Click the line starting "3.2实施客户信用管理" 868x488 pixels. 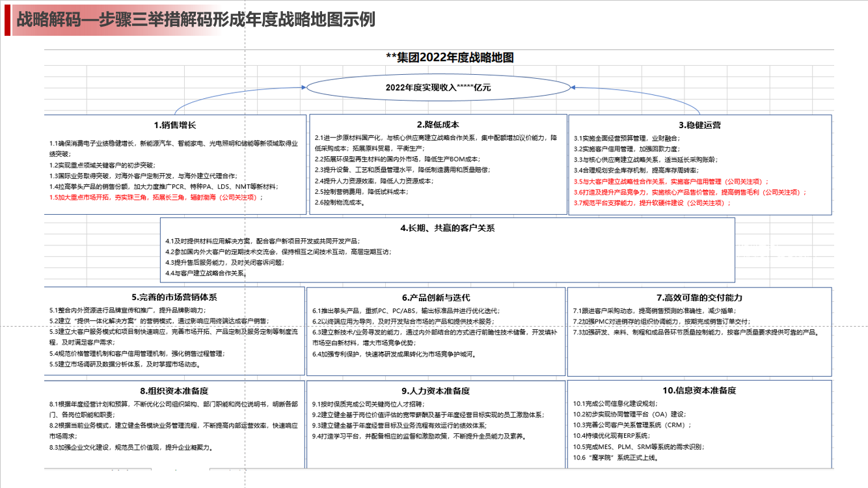click(626, 148)
